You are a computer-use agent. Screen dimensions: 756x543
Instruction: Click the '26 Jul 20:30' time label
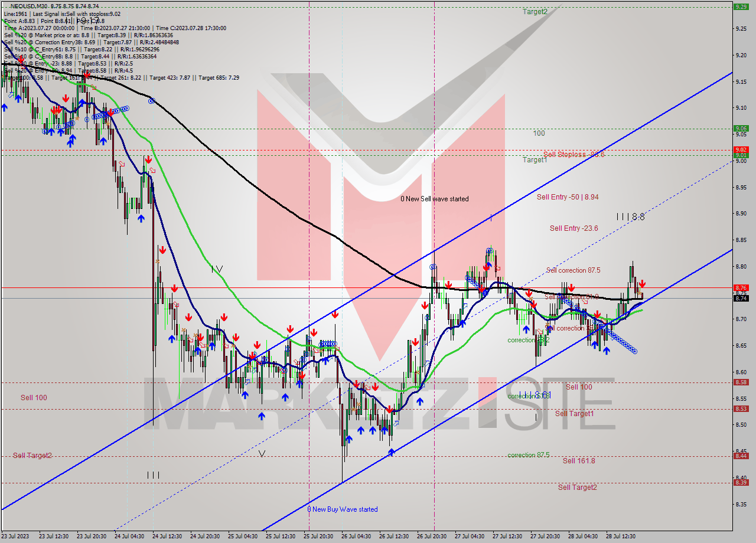[432, 537]
